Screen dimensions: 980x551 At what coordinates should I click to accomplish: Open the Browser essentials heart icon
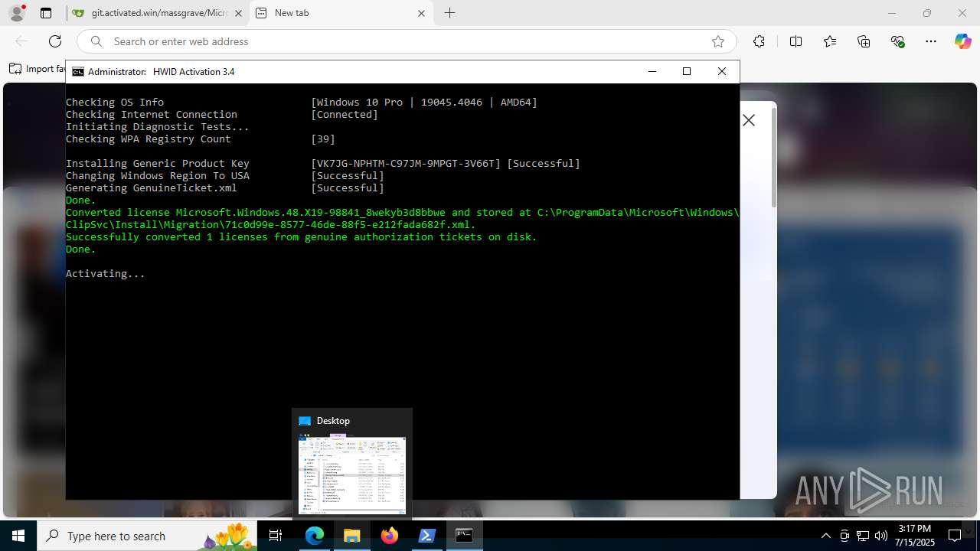coord(898,41)
